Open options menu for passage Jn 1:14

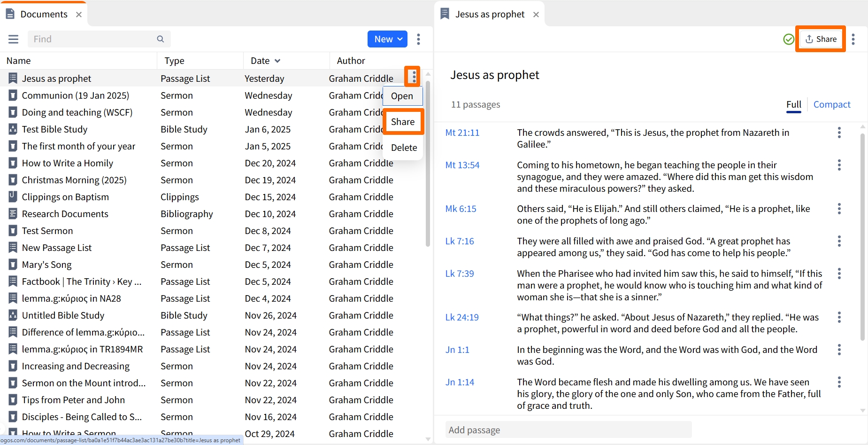pyautogui.click(x=839, y=382)
